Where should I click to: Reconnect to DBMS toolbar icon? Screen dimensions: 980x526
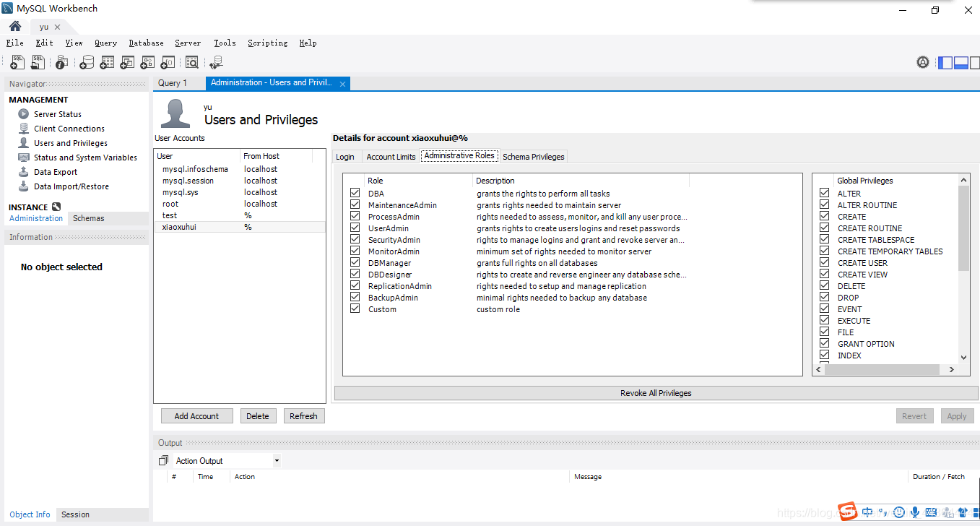(x=216, y=63)
